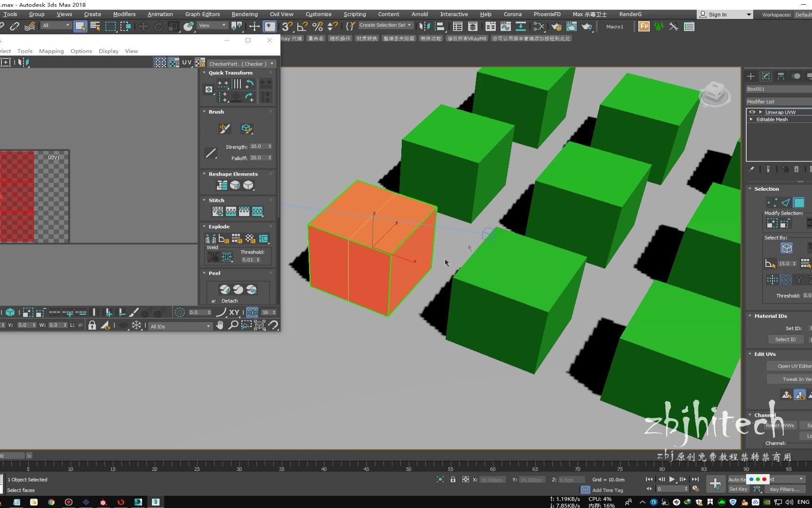Select the Paint Move brush tool
This screenshot has width=812, height=508.
pos(225,129)
